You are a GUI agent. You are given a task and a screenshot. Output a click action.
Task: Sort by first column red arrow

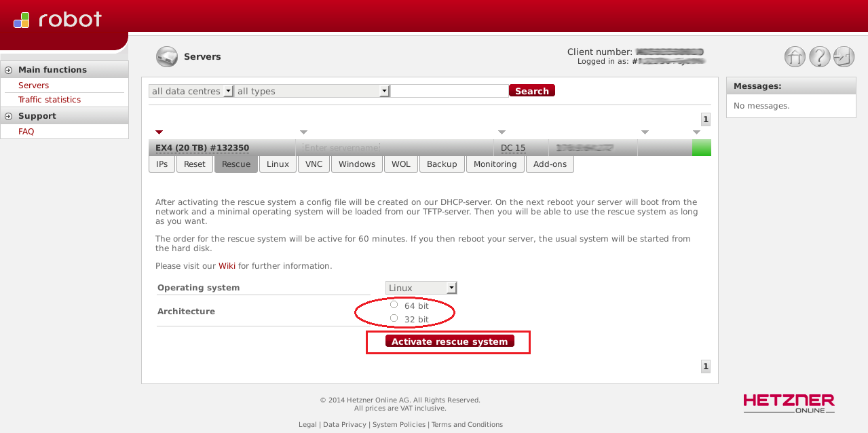pyautogui.click(x=159, y=132)
